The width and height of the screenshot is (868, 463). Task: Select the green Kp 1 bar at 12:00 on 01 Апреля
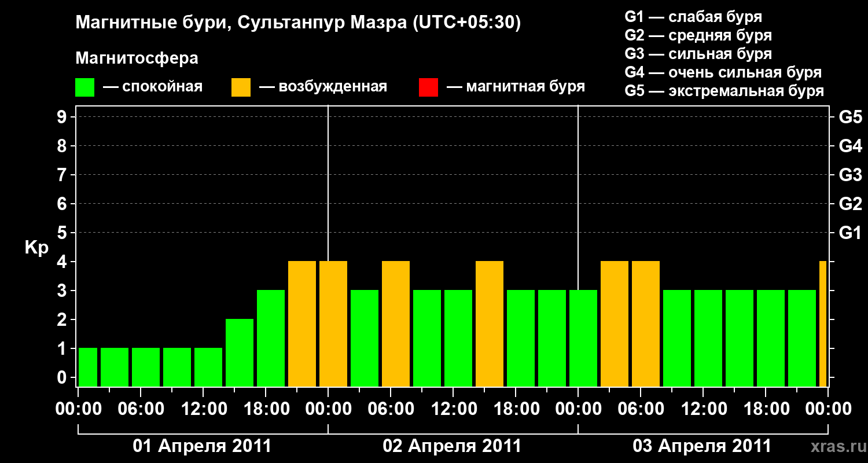208,367
